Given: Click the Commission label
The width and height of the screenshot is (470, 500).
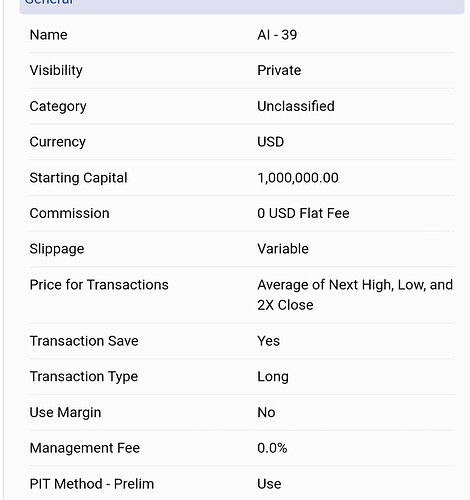Looking at the screenshot, I should click(x=69, y=213).
